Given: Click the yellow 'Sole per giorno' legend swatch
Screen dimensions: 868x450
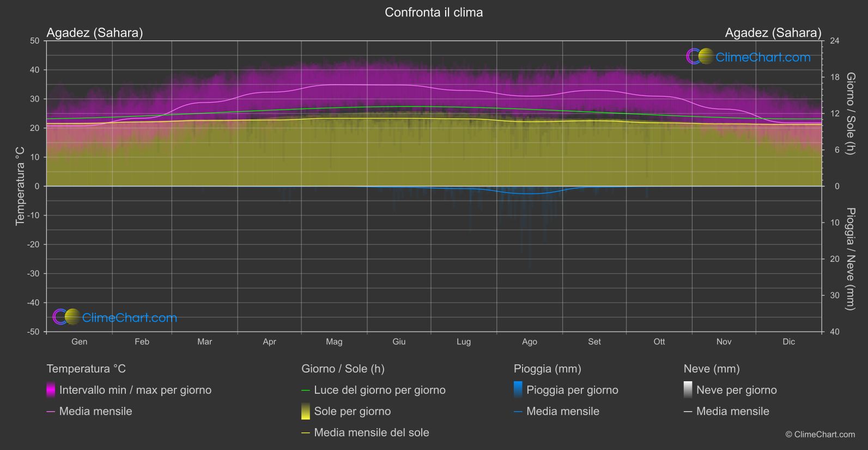Looking at the screenshot, I should coord(306,411).
